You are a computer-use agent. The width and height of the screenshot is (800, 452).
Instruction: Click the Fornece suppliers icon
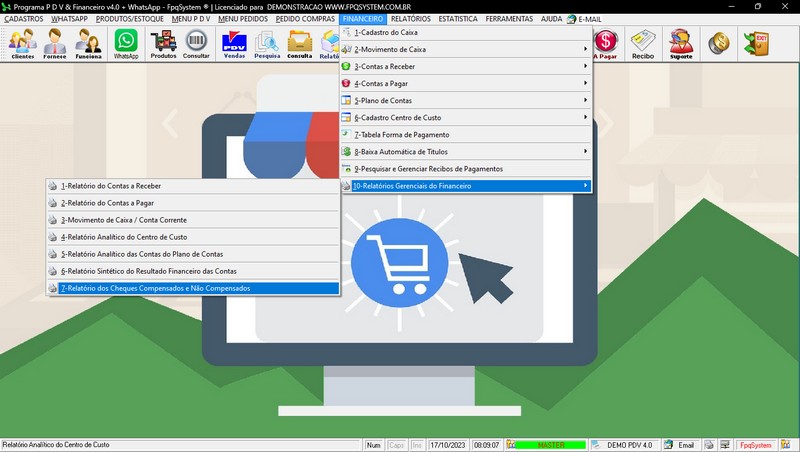point(55,43)
